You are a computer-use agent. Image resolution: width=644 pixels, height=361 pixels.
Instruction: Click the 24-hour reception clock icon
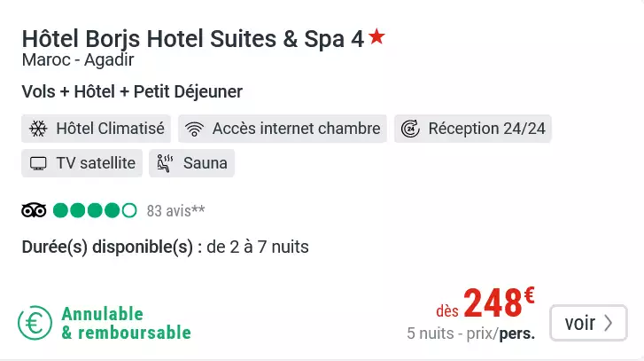coord(410,129)
